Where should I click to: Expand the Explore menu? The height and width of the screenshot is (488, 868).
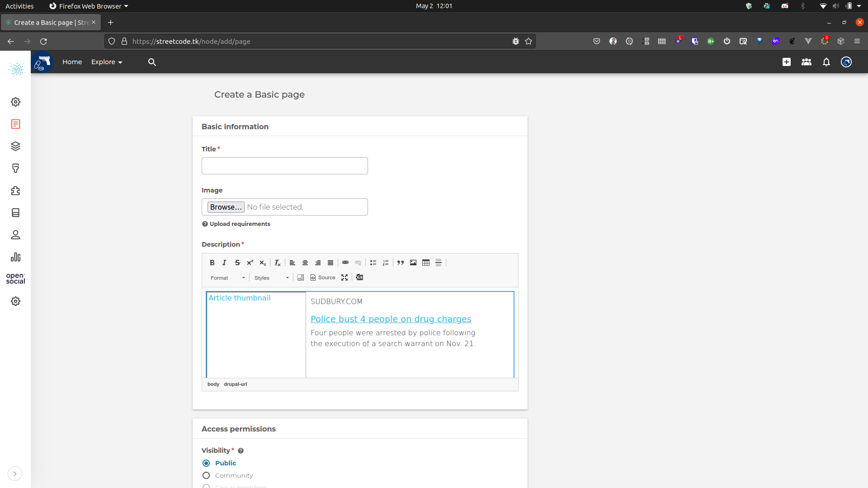tap(106, 62)
